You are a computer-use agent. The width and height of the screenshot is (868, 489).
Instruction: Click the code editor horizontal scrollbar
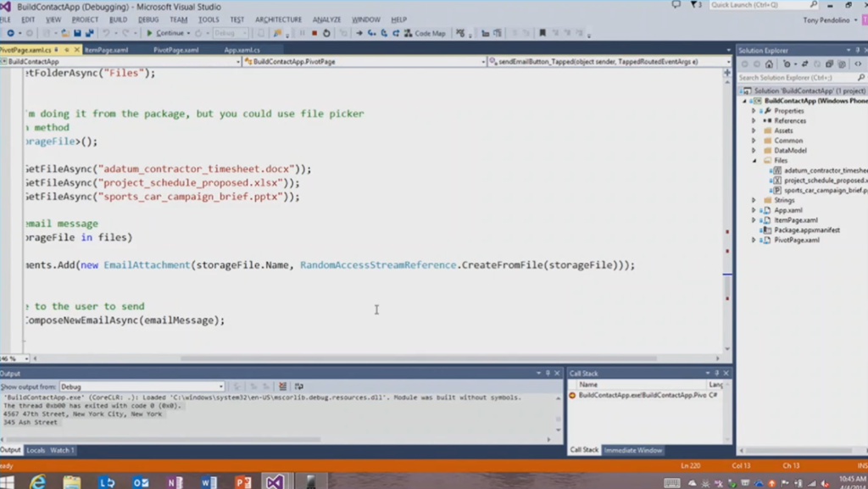(419, 358)
